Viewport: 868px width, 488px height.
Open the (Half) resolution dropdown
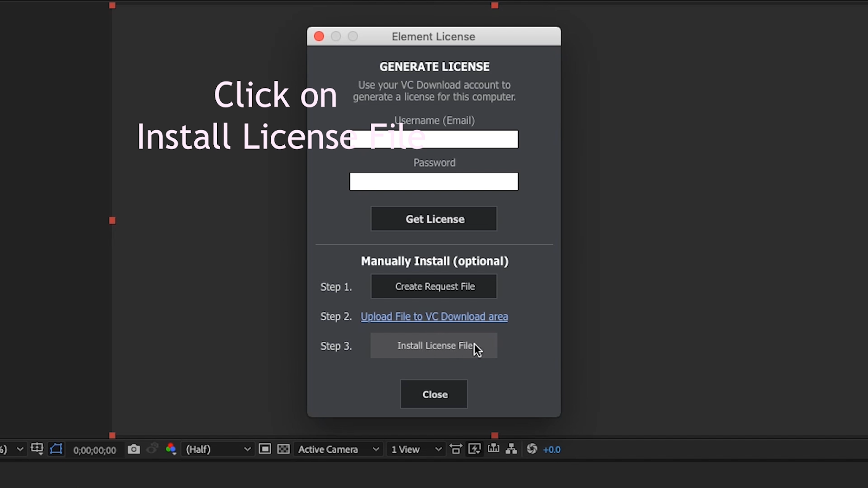(218, 450)
